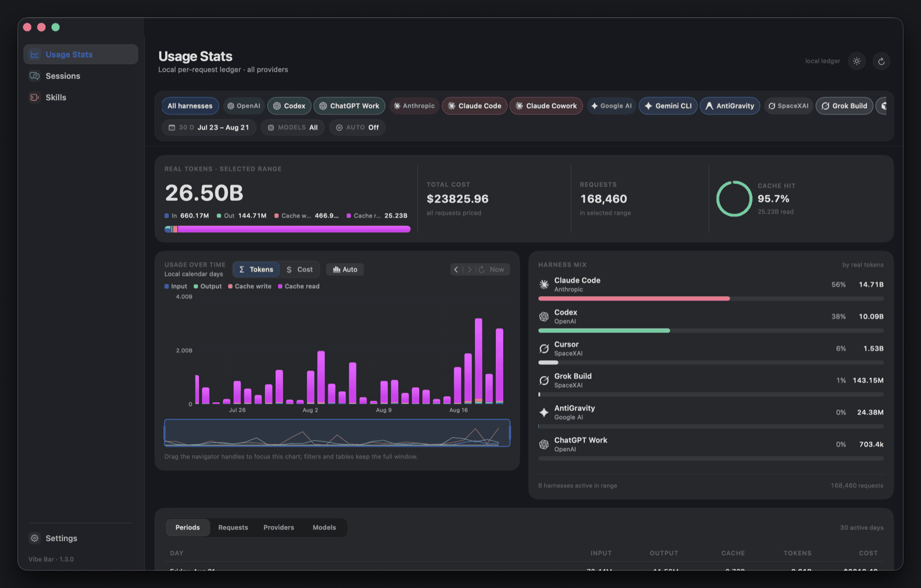Screen dimensions: 921x588
Task: Click the Now button in chart
Action: coord(492,269)
